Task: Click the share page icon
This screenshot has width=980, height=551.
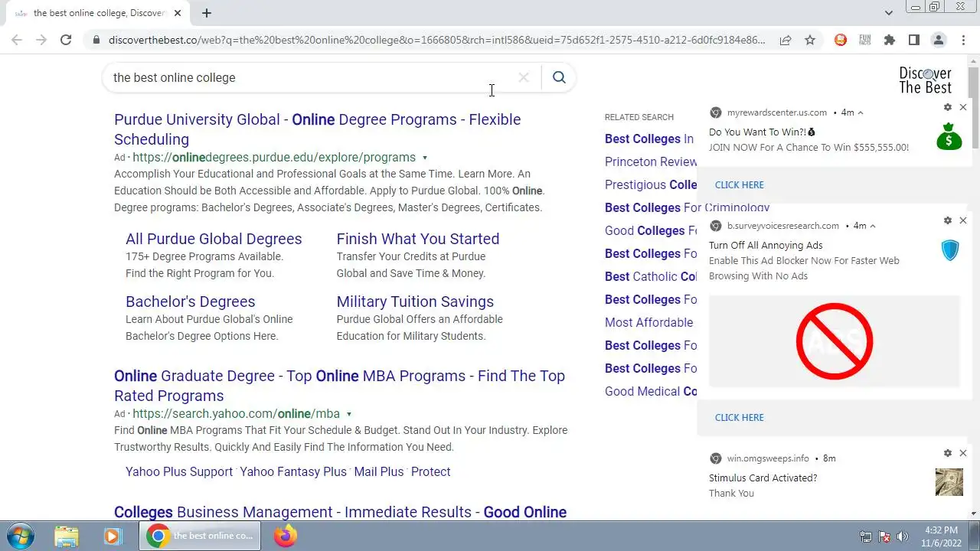Action: (x=786, y=40)
